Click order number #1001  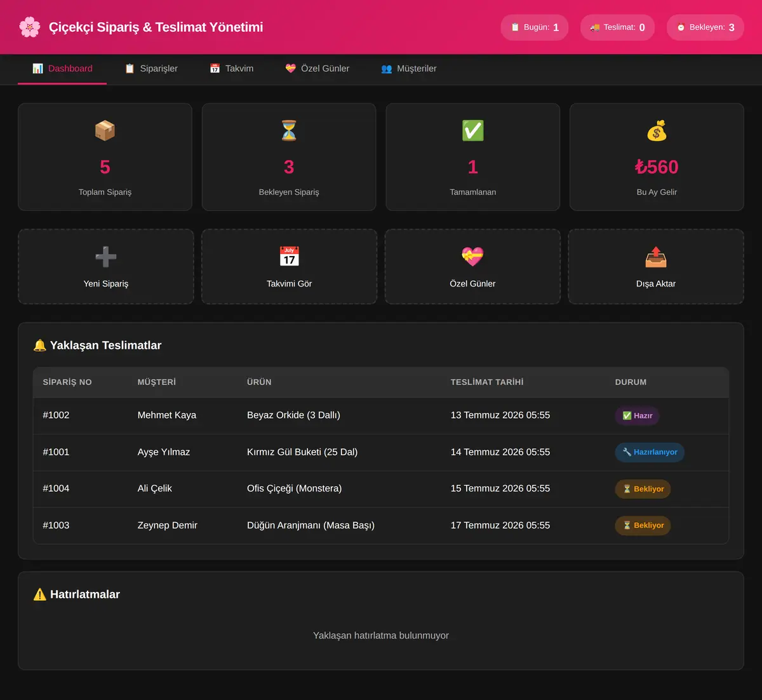tap(56, 452)
